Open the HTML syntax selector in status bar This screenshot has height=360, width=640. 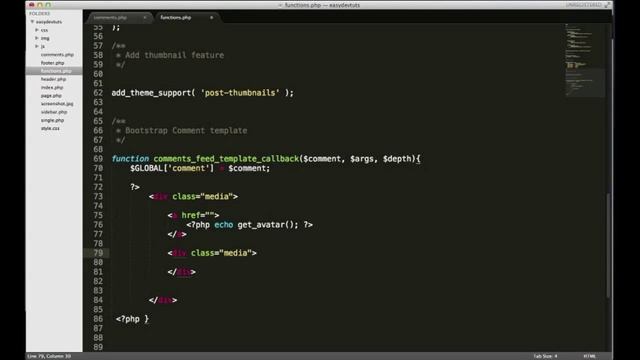pos(589,356)
